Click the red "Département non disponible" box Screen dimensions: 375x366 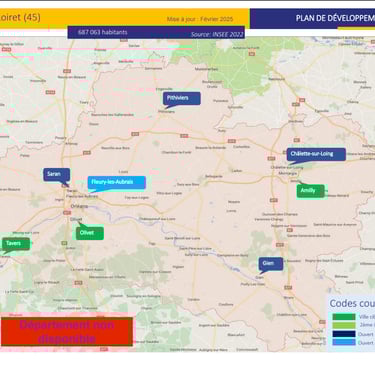(x=67, y=332)
